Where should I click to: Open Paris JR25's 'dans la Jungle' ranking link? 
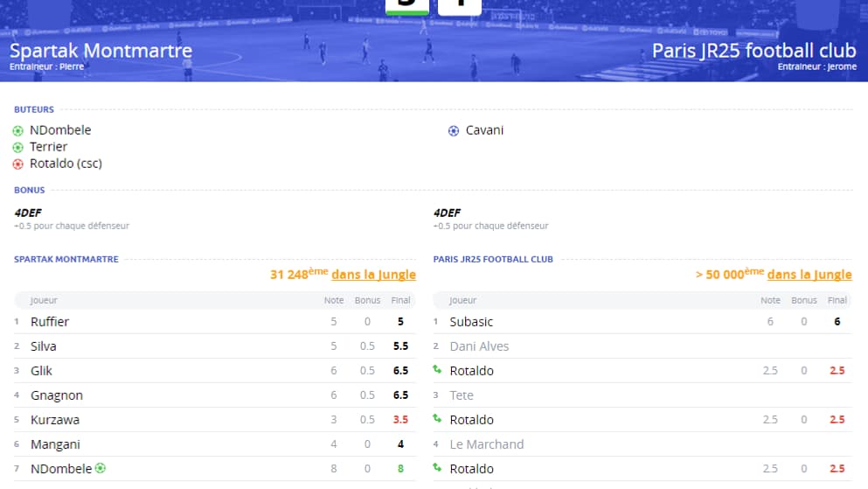pos(809,275)
